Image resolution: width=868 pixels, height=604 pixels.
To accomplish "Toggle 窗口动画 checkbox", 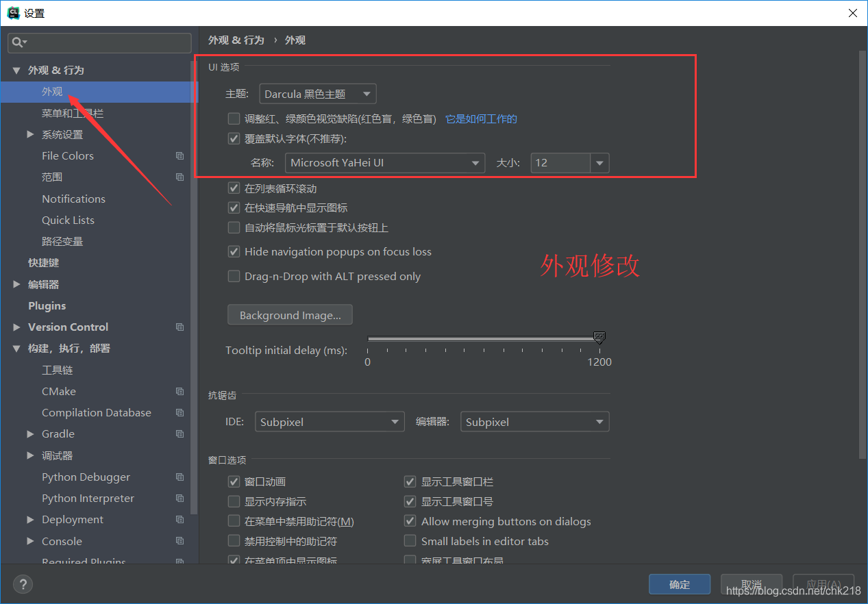I will coord(234,482).
